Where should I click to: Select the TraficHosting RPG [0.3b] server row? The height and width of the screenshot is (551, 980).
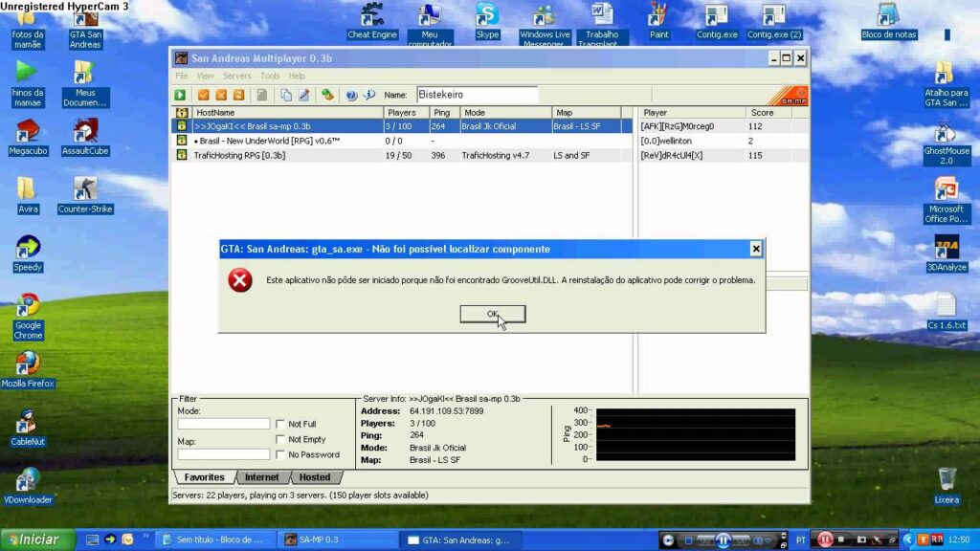(x=403, y=155)
